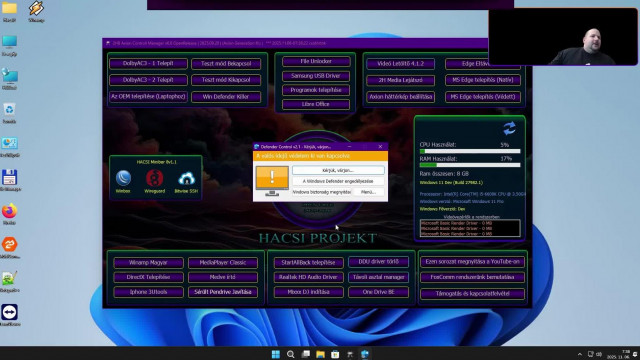Click the Microsoft Basic Render Driver list box
Viewport: 640px width, 360px height.
point(470,228)
